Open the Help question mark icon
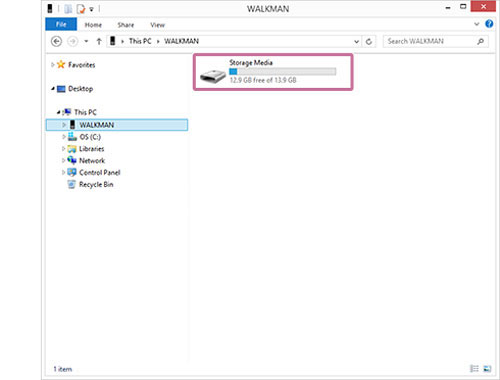This screenshot has height=380, width=500. (x=489, y=24)
